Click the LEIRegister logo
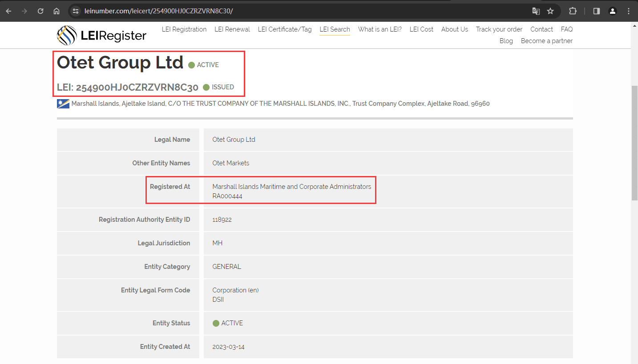Screen dimensions: 638x364 [x=101, y=36]
